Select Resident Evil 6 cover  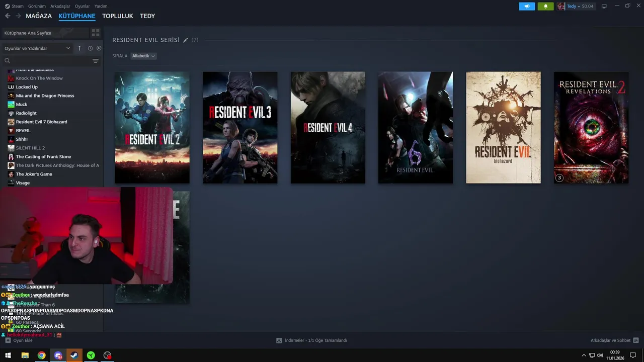[416, 128]
